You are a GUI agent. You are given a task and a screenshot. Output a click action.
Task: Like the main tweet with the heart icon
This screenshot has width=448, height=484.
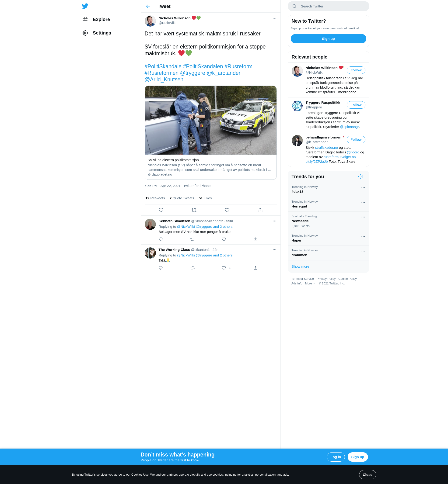227,210
